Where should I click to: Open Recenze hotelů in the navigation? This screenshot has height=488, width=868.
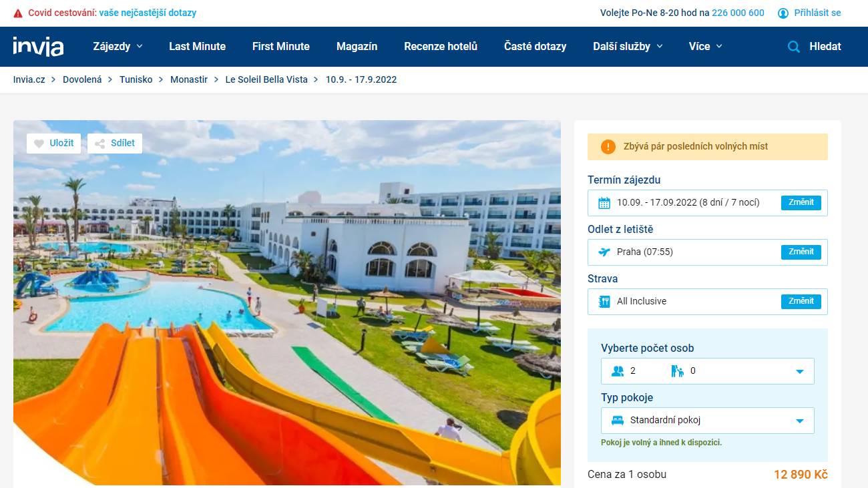[x=441, y=46]
